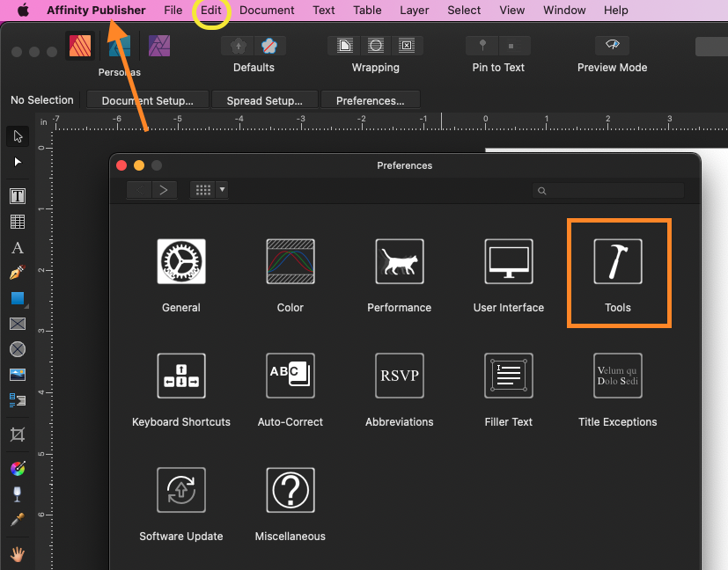Go back in Preferences navigation

coord(139,190)
